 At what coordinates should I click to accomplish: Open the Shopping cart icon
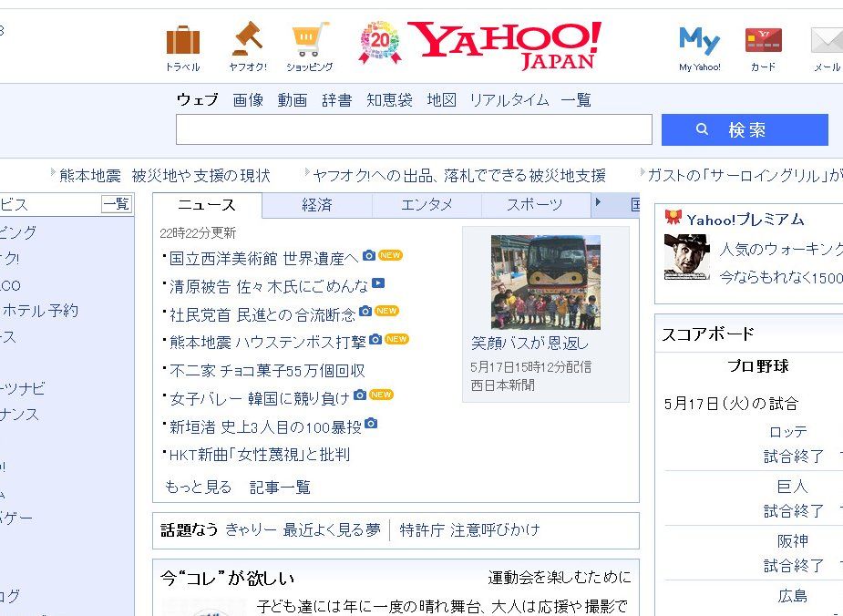tap(310, 38)
